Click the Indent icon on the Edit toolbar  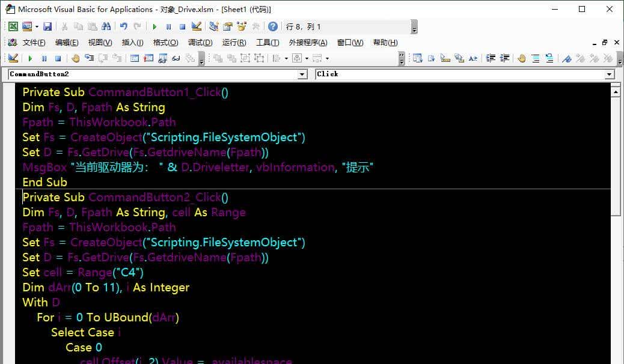tap(491, 58)
